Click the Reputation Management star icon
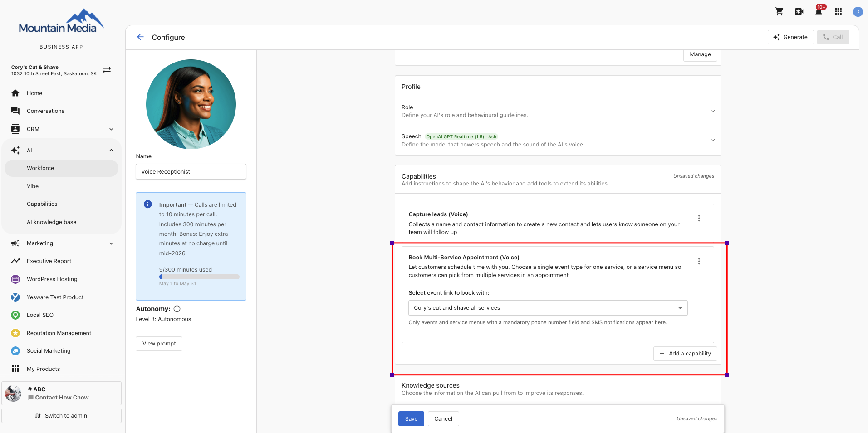The width and height of the screenshot is (868, 433). click(x=15, y=333)
